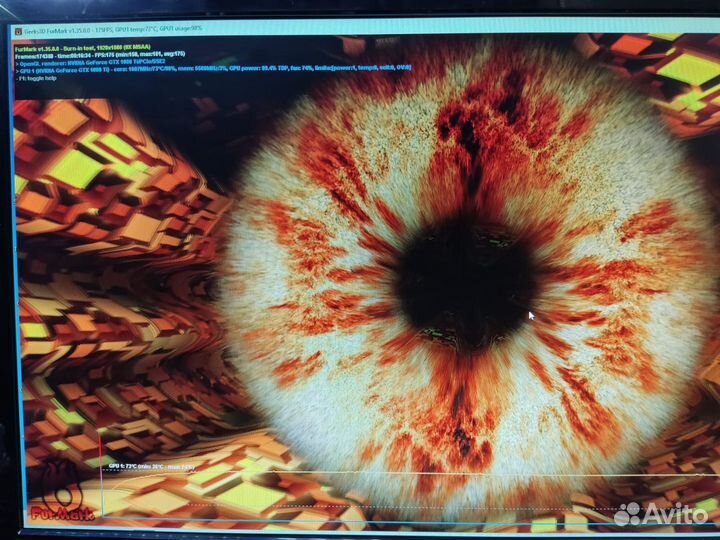The height and width of the screenshot is (540, 720).
Task: Click the 'F1: toggle help' hint text
Action: (x=36, y=78)
